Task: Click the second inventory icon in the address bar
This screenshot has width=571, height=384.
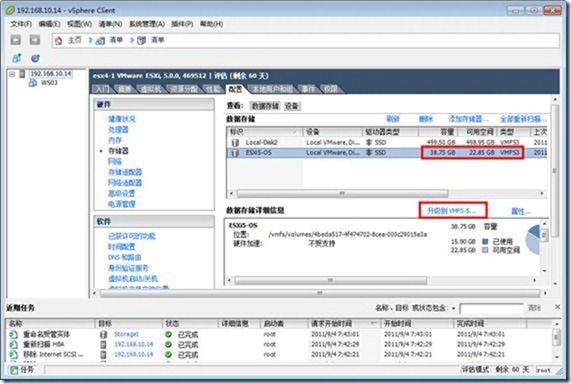Action: click(x=141, y=40)
